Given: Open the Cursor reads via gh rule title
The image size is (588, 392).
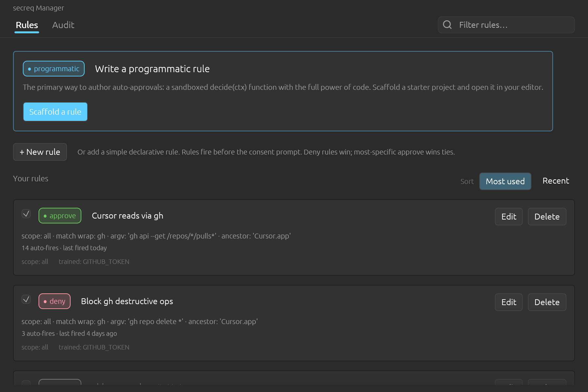Looking at the screenshot, I should (x=127, y=216).
